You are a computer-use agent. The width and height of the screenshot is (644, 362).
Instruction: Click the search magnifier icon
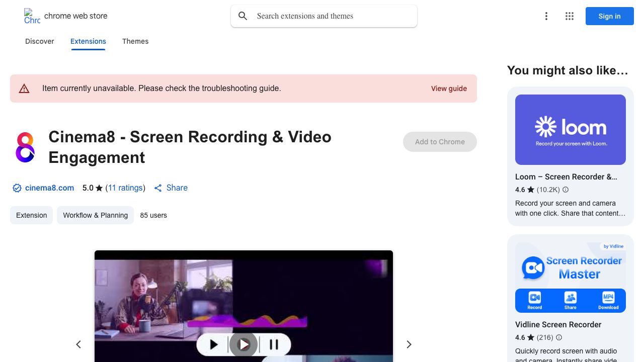click(243, 16)
